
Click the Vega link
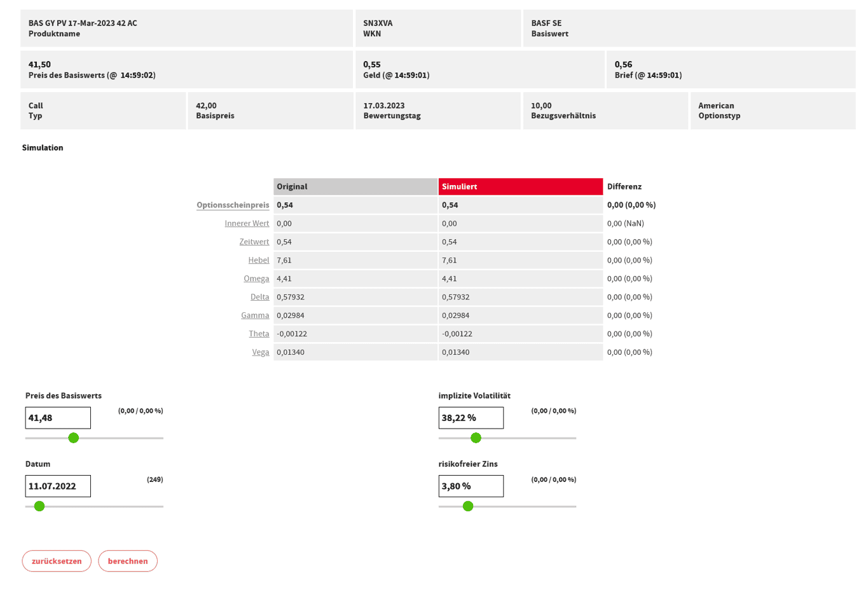(260, 352)
